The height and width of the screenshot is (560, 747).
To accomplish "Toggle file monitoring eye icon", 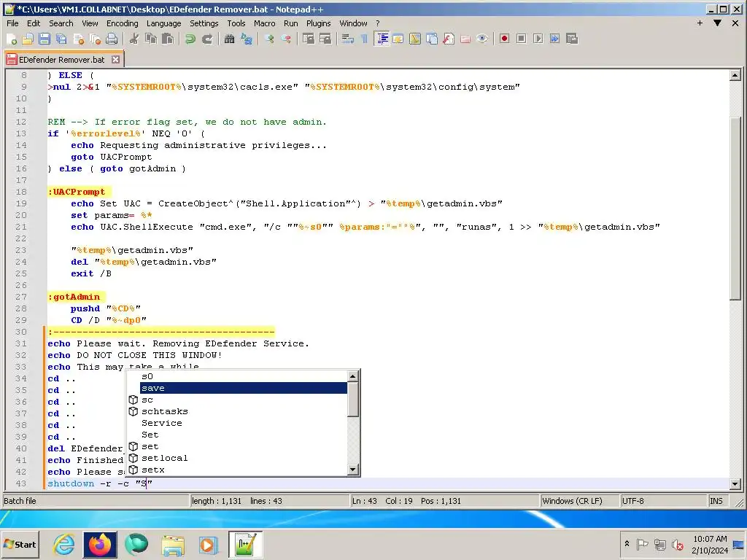I will [x=482, y=39].
